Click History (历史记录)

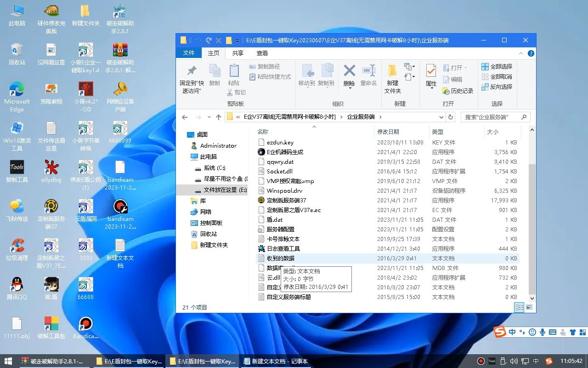(x=458, y=91)
